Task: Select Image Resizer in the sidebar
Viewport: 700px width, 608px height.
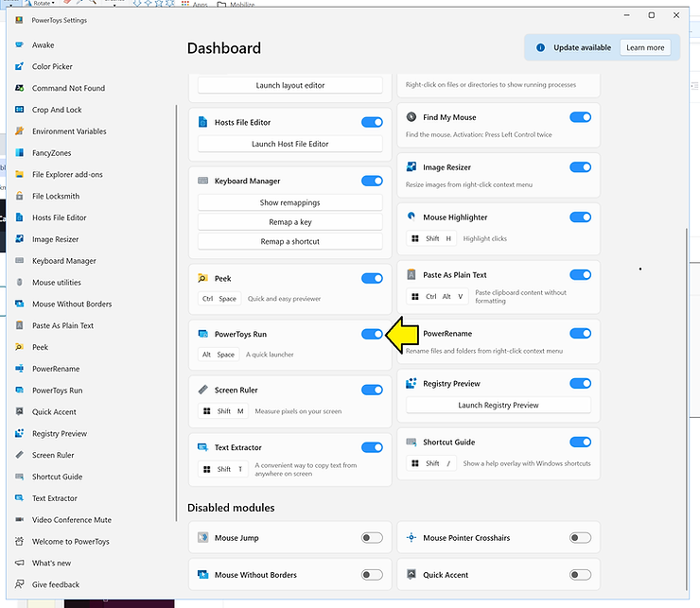Action: pos(55,240)
